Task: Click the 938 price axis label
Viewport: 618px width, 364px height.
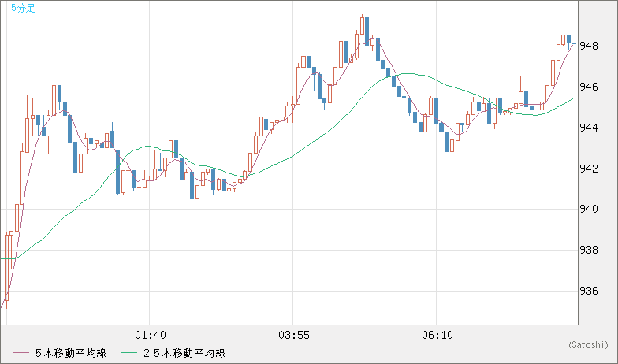Action: tap(588, 251)
